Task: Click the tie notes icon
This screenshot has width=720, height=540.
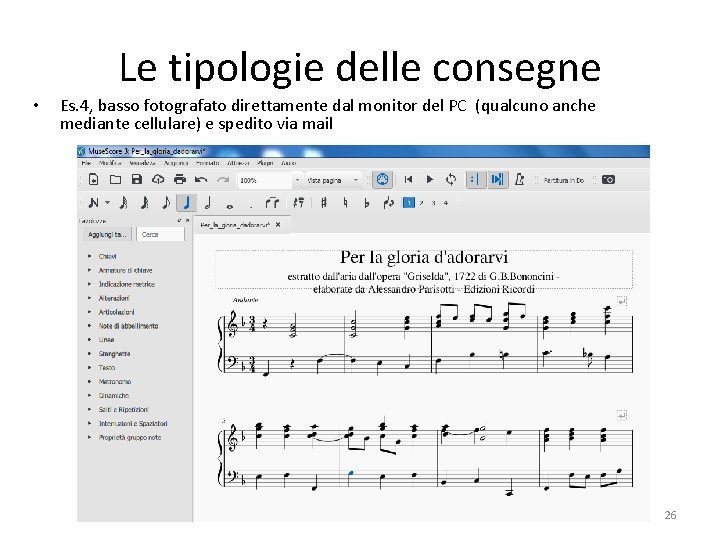Action: [x=272, y=202]
